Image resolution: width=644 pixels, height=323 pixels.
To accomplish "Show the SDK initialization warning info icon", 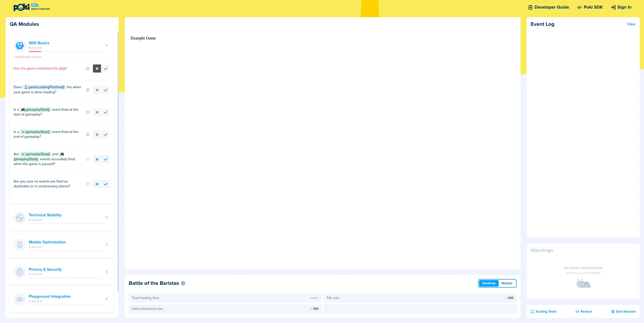I will click(x=88, y=68).
